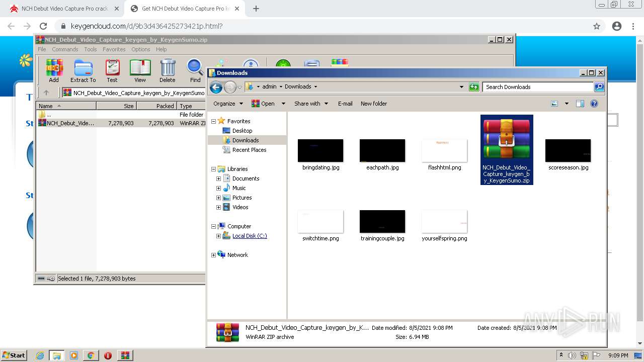Viewport: 644px width, 362px height.
Task: Click the Add button in WinRAR toolbar
Action: click(x=54, y=70)
